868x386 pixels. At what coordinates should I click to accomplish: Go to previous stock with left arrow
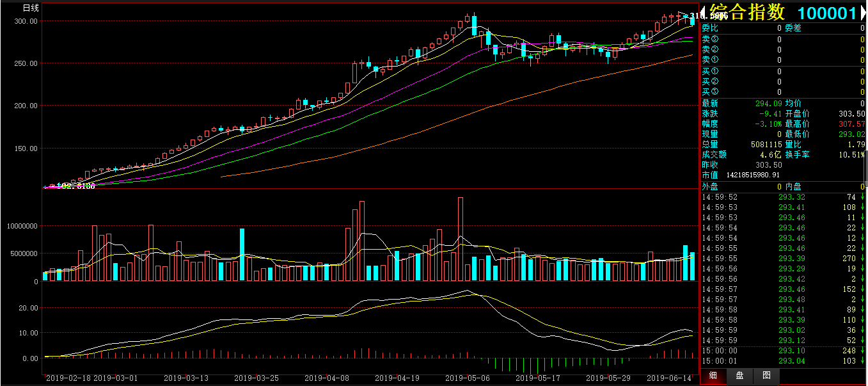click(704, 13)
